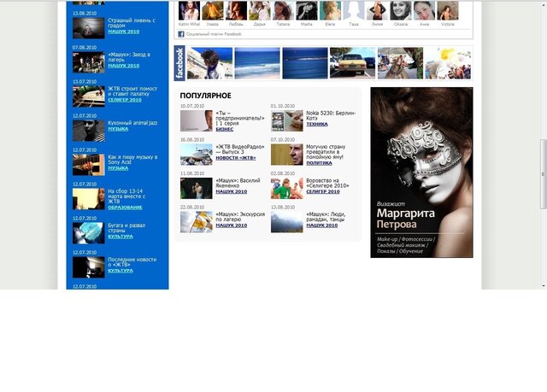Click the guitar thumbnail in sidebar
This screenshot has width=547, height=392.
(89, 165)
